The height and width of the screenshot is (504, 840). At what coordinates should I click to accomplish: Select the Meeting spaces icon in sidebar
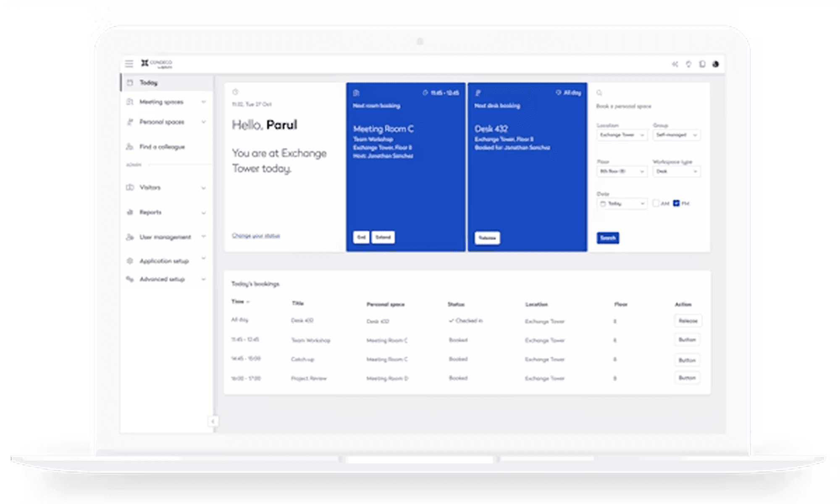tap(130, 102)
